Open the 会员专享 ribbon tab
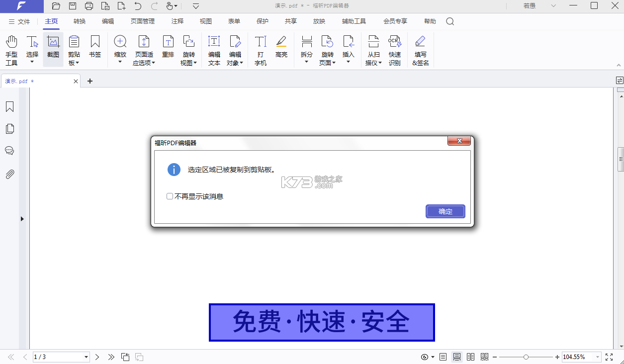 tap(395, 21)
